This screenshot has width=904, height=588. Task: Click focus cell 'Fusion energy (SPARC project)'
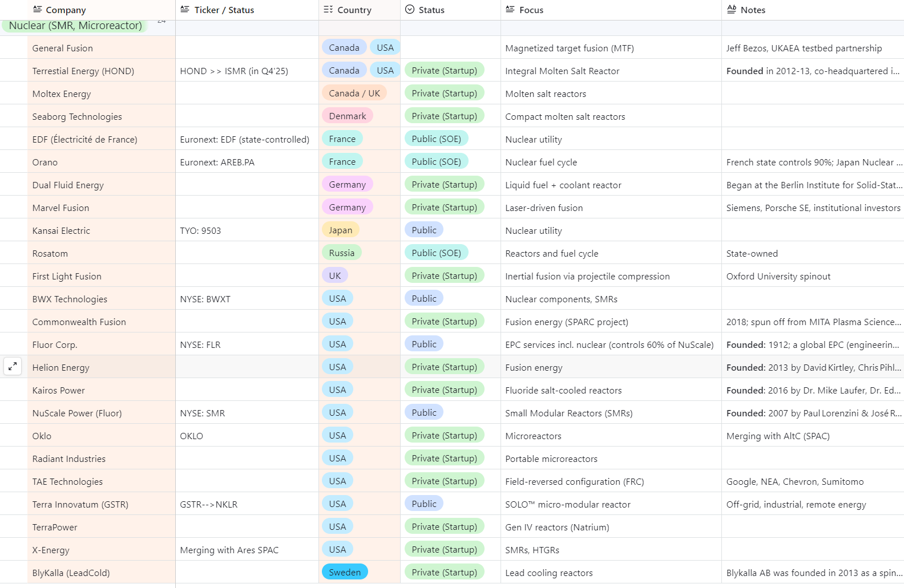(611, 321)
